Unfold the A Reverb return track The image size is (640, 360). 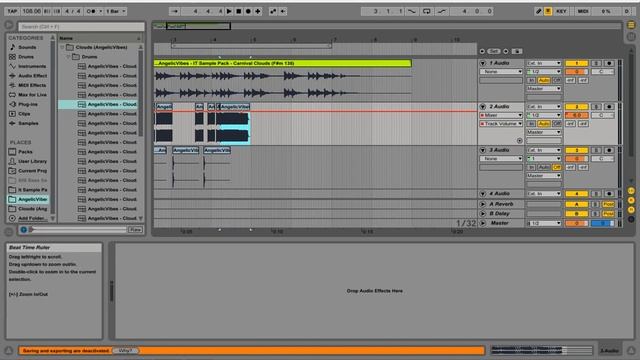click(x=482, y=204)
